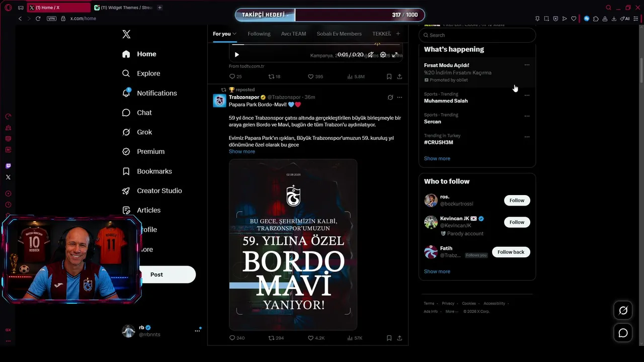
Task: Seek on the video progress bar
Action: tap(316, 45)
